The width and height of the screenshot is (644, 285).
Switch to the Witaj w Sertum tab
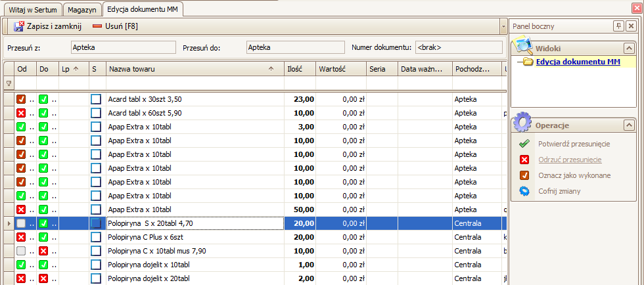click(x=33, y=9)
